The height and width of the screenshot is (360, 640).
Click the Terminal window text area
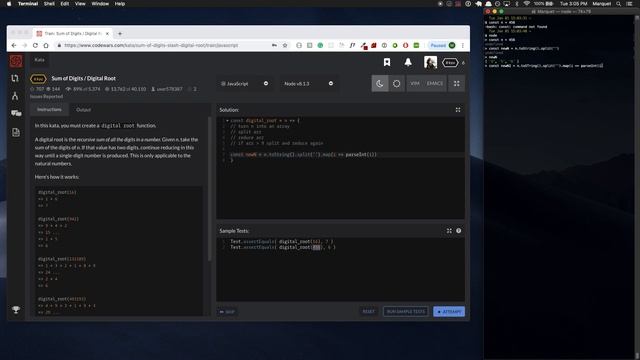click(559, 188)
